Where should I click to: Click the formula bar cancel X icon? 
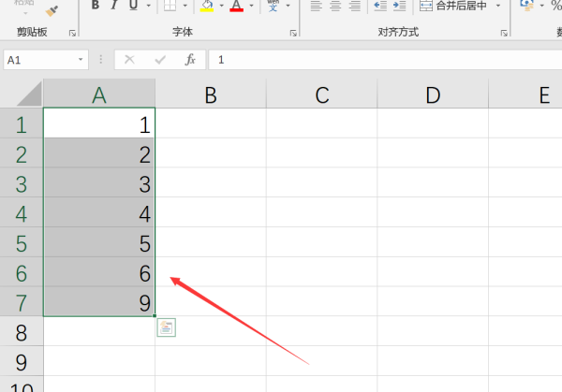pos(129,60)
